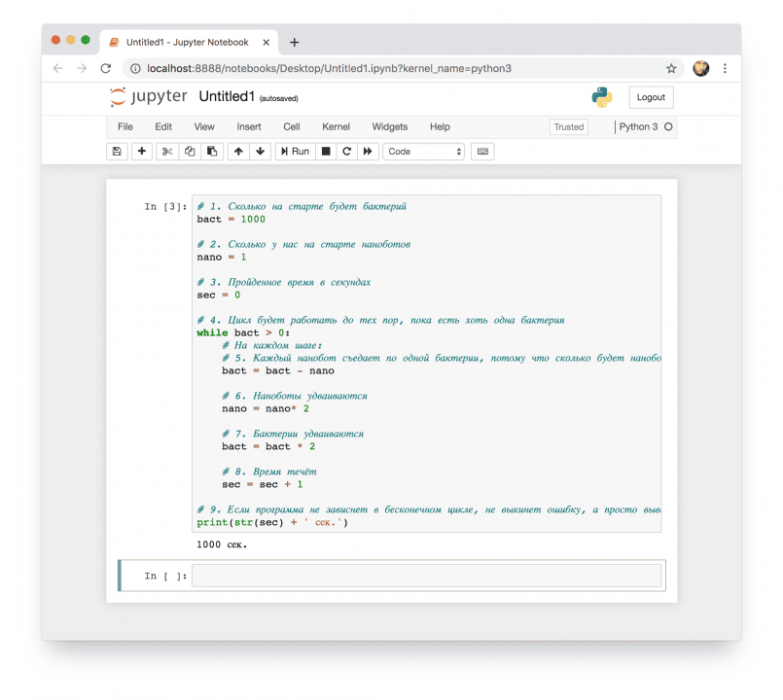The image size is (783, 700).
Task: Paste cells below using clipboard icon
Action: pos(212,152)
